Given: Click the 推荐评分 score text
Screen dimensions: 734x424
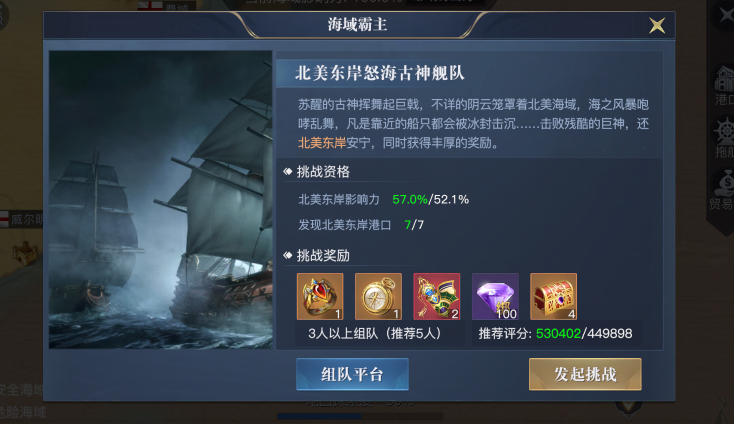Looking at the screenshot, I should tap(555, 334).
